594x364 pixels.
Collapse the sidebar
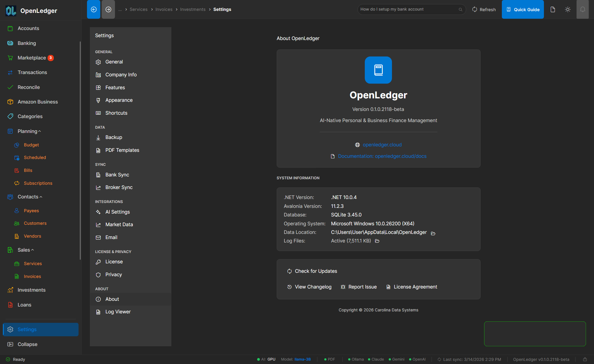[x=27, y=344]
